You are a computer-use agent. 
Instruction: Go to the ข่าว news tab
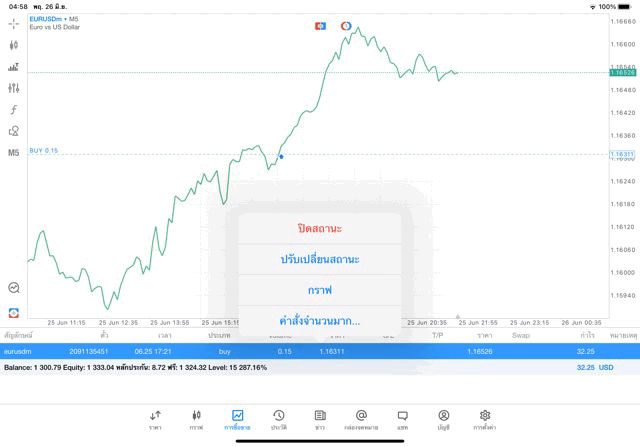pos(320,419)
